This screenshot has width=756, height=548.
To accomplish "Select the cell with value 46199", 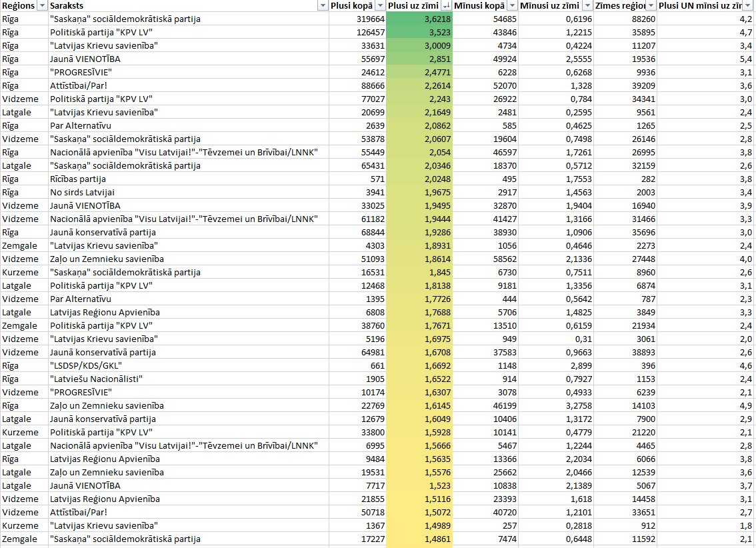I will 485,406.
